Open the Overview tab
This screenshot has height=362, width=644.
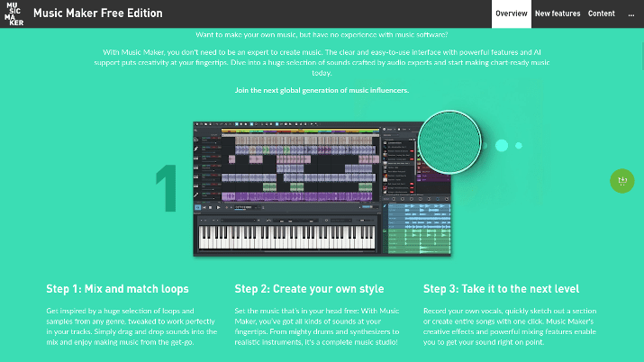[x=512, y=14]
